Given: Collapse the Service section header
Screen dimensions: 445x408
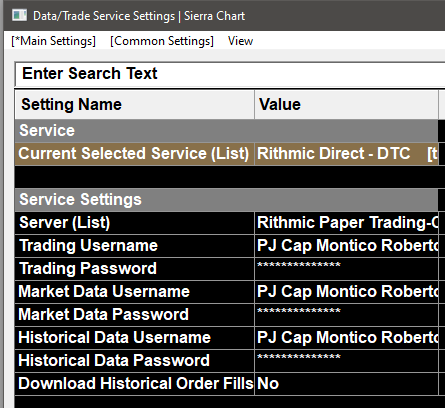Looking at the screenshot, I should click(x=226, y=130).
